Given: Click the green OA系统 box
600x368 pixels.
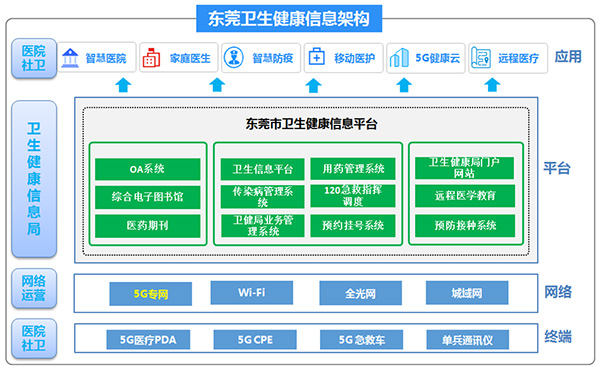Looking at the screenshot, I should (x=148, y=169).
